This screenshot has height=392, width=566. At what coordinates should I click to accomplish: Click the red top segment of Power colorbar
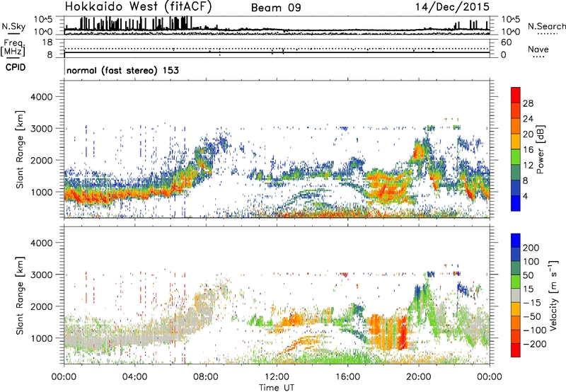(516, 95)
